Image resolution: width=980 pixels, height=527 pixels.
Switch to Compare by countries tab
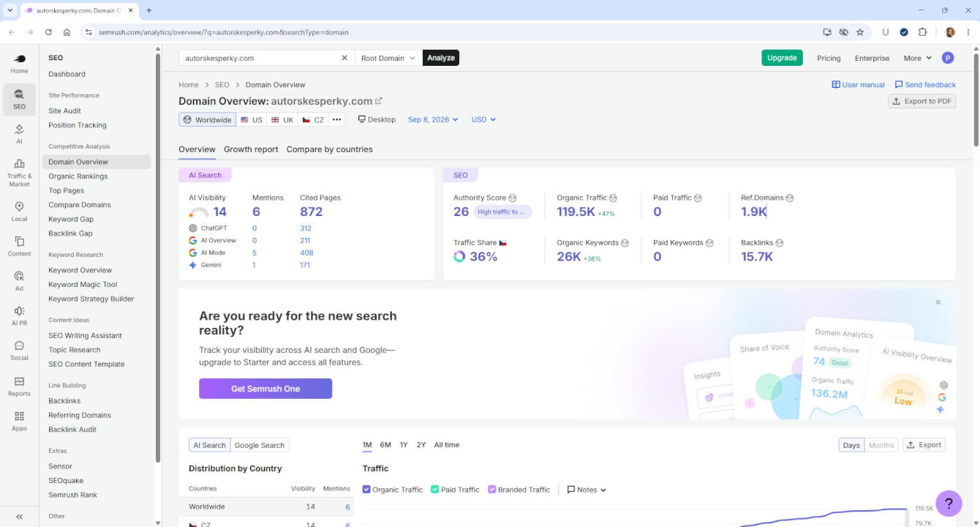pyautogui.click(x=329, y=149)
